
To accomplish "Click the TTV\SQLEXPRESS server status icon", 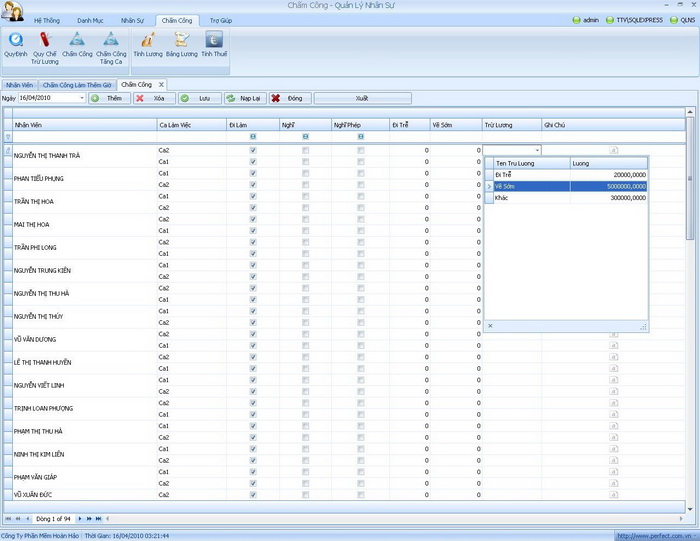I will 609,20.
